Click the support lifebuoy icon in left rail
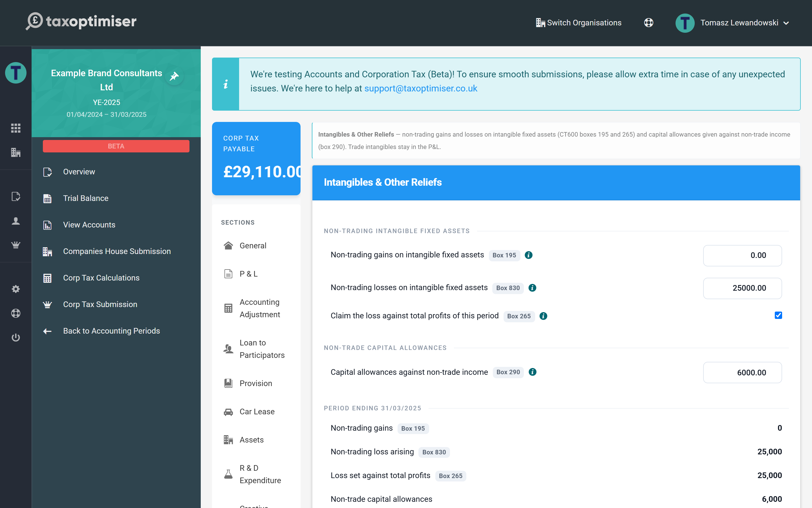This screenshot has height=508, width=812. click(16, 313)
